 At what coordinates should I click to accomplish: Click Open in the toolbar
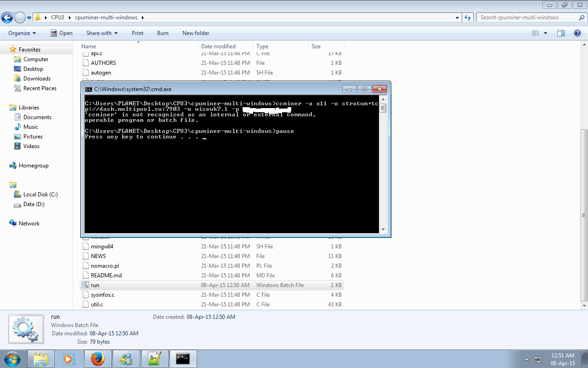(62, 33)
